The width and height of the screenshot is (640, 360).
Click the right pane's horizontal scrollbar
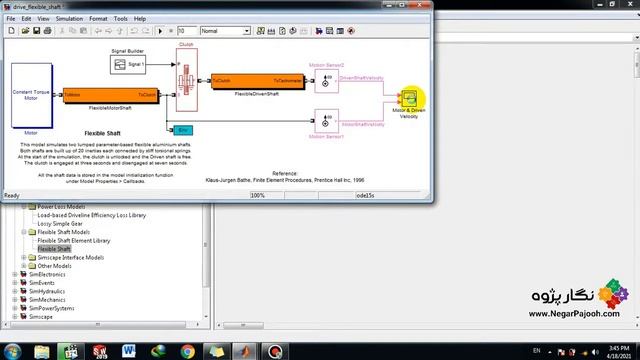243,325
